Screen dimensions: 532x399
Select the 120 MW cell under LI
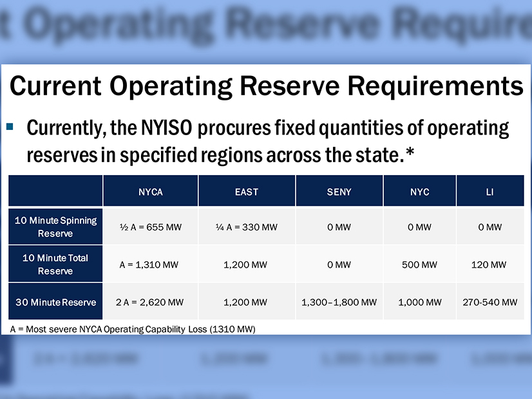tap(489, 264)
